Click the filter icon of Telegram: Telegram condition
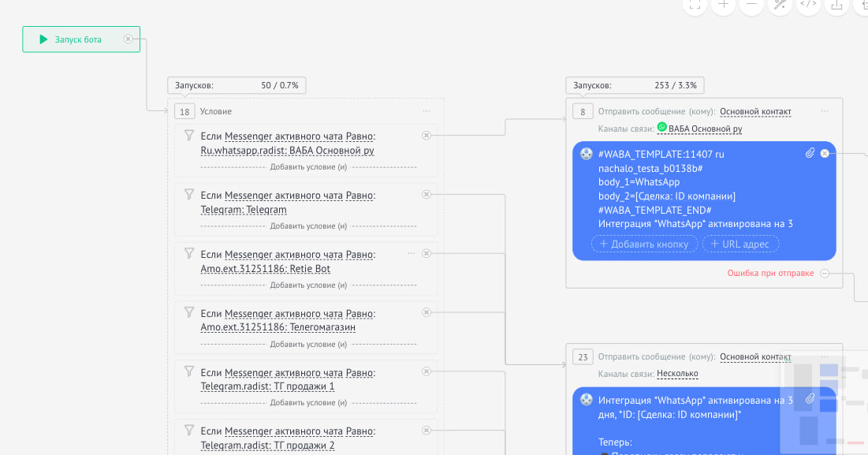The height and width of the screenshot is (455, 868). pyautogui.click(x=189, y=194)
